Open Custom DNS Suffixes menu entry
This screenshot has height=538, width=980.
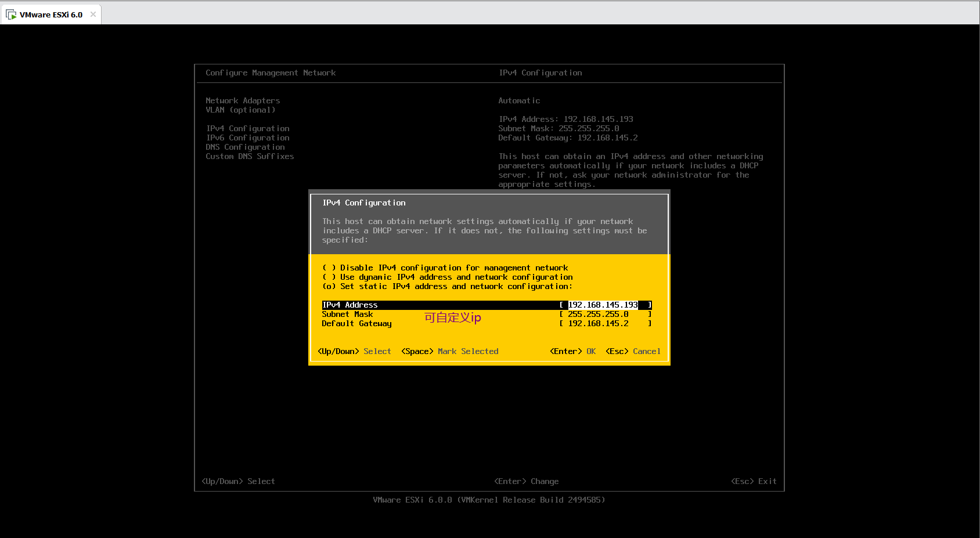click(250, 157)
